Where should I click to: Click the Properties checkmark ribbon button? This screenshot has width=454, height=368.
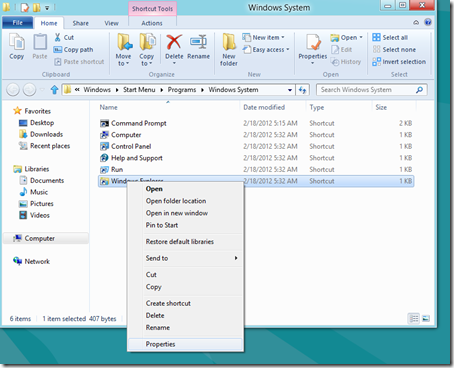(x=313, y=49)
